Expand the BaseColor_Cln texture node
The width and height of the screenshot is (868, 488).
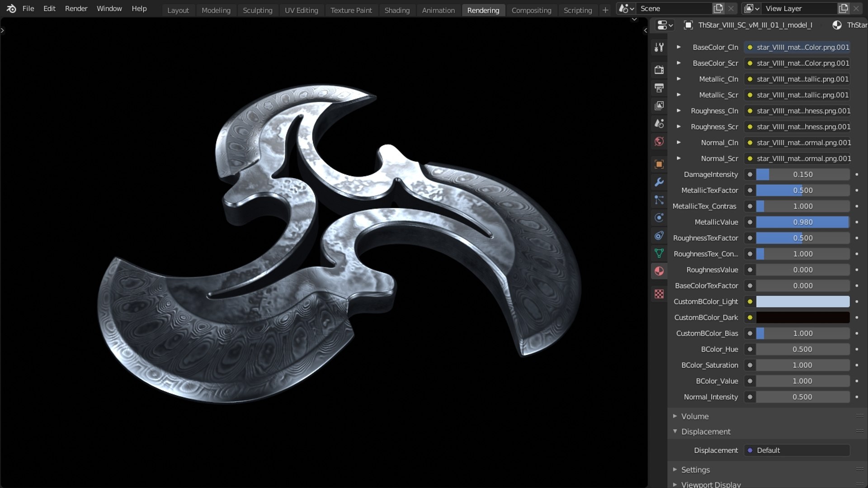click(x=679, y=47)
